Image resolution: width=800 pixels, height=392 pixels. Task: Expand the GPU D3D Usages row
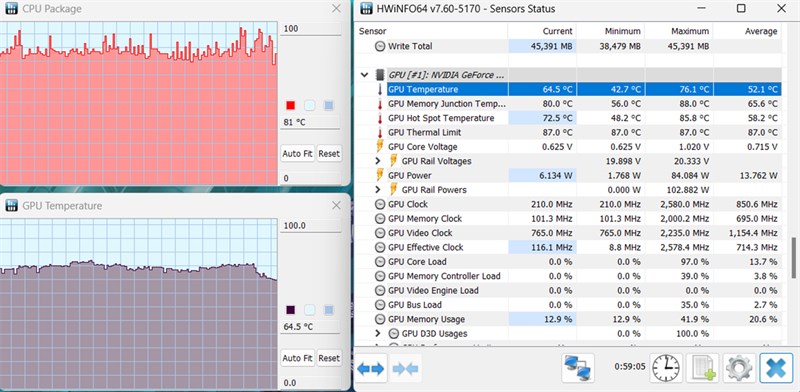click(x=378, y=333)
